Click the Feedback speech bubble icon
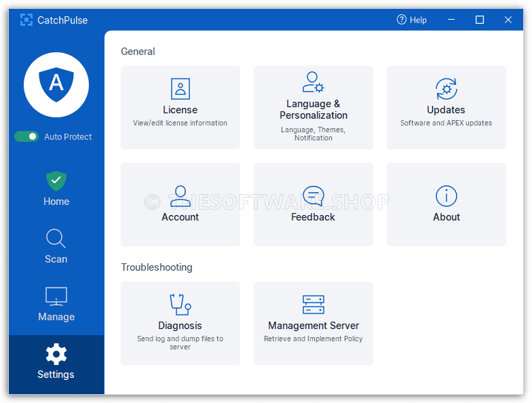 tap(313, 196)
